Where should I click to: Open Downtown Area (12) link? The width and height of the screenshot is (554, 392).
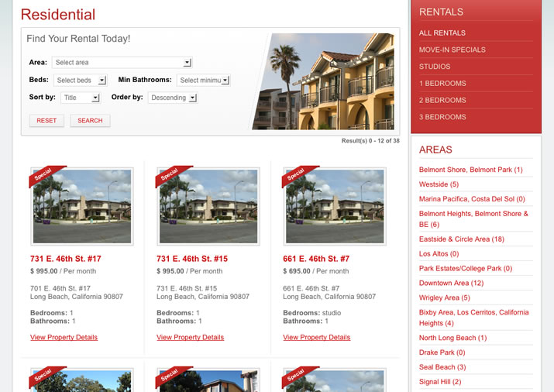point(451,283)
